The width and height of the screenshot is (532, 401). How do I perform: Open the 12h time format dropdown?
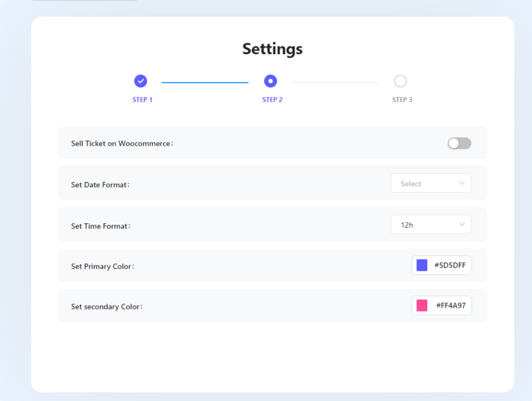click(431, 224)
